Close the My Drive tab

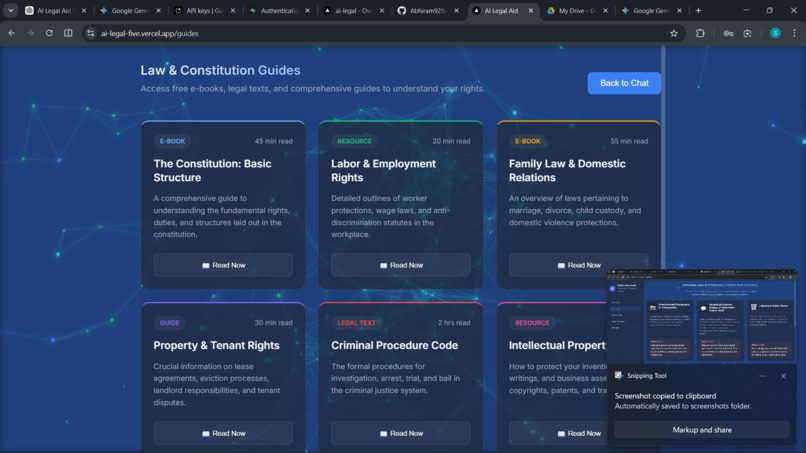point(606,10)
